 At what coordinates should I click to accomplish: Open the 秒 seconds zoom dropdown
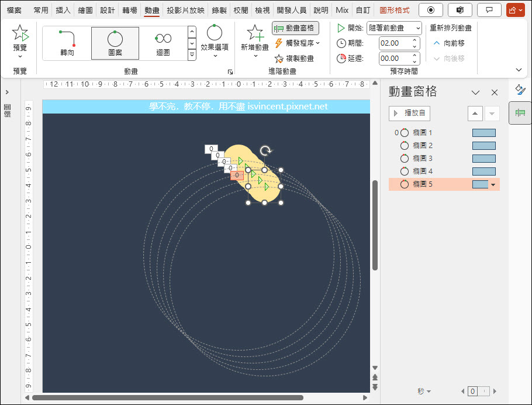[424, 392]
